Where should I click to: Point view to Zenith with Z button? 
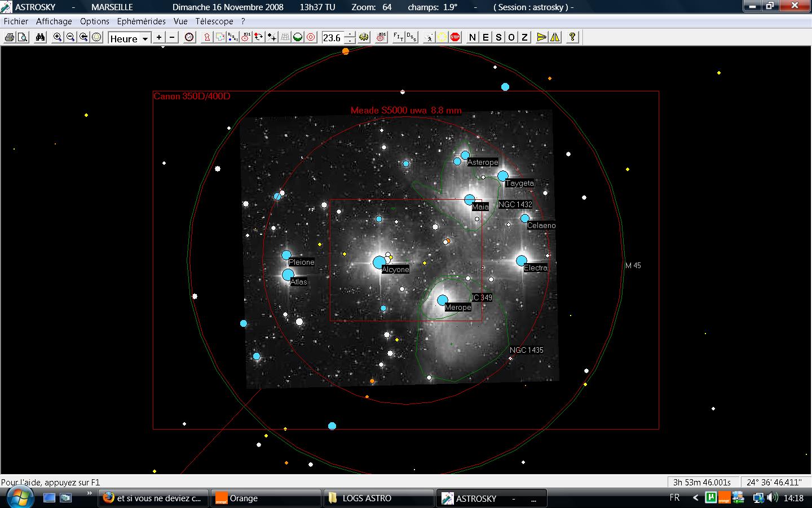(524, 37)
